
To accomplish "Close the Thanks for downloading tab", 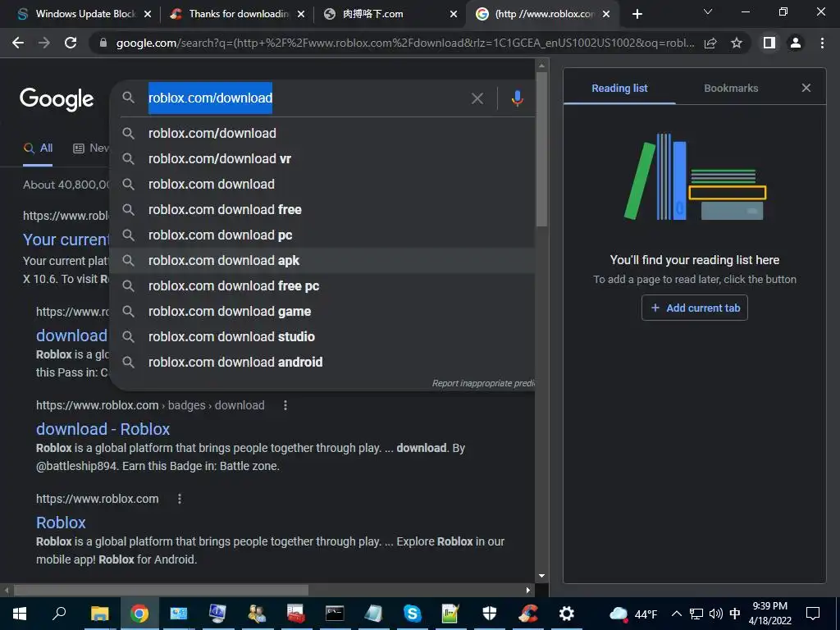I will [x=301, y=14].
